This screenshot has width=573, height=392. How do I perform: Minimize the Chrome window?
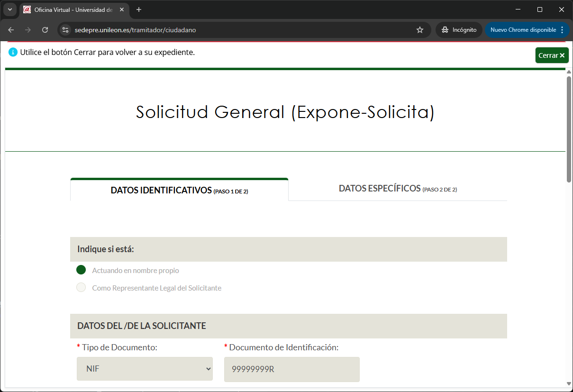pos(518,9)
